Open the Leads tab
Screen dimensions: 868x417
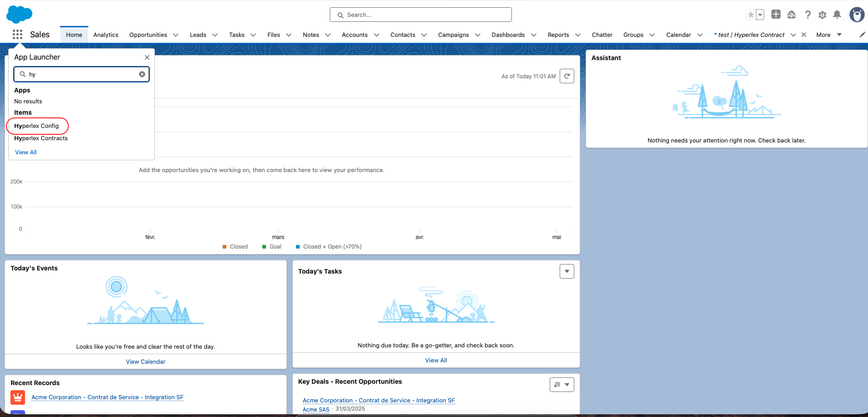[x=198, y=35]
